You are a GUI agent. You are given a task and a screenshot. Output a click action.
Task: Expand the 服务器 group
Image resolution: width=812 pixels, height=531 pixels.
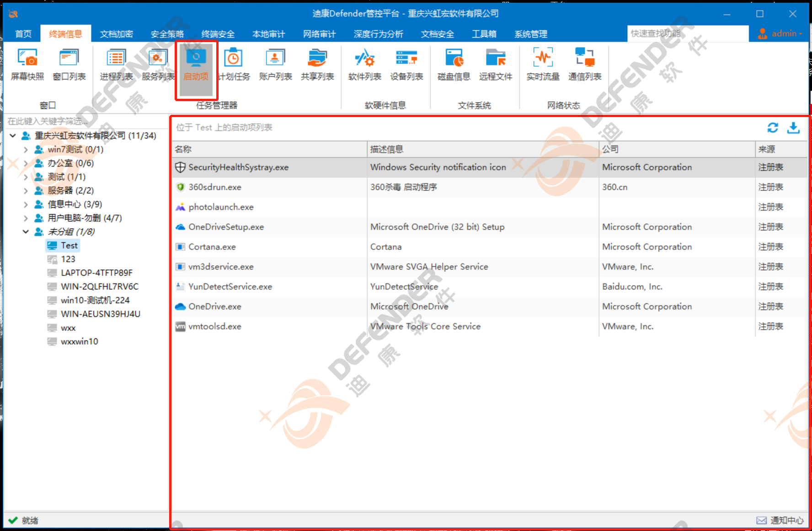(x=26, y=191)
